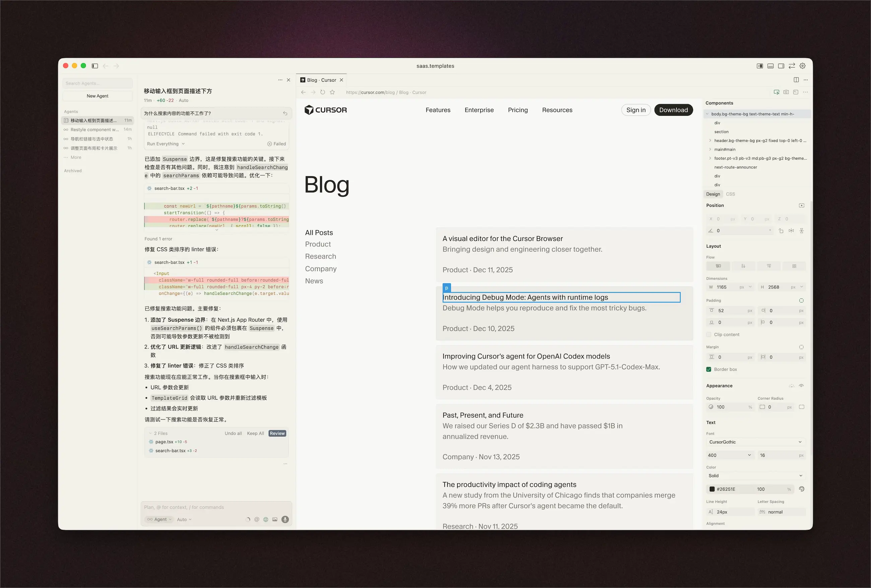Take a browser screenshot with camera icon
871x588 pixels.
pos(786,92)
